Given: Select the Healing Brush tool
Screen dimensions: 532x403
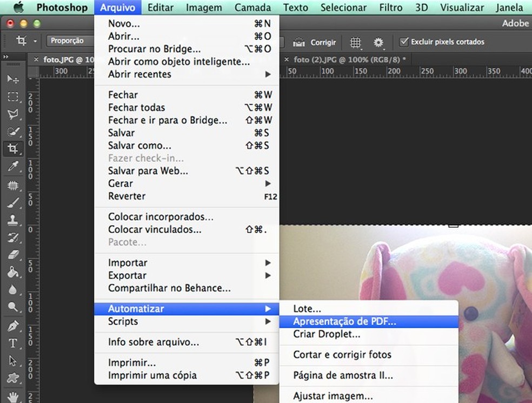Looking at the screenshot, I should click(x=13, y=186).
